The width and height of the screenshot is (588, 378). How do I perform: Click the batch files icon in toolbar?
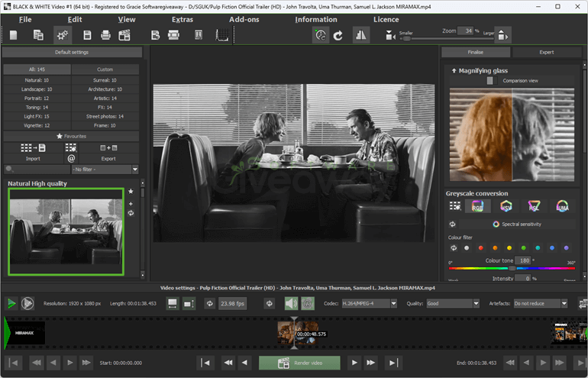tap(38, 35)
